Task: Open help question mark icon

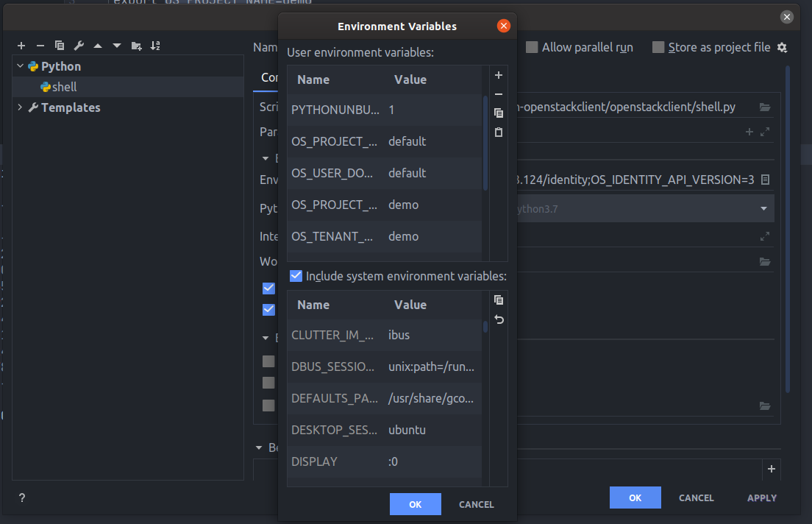Action: [x=22, y=498]
